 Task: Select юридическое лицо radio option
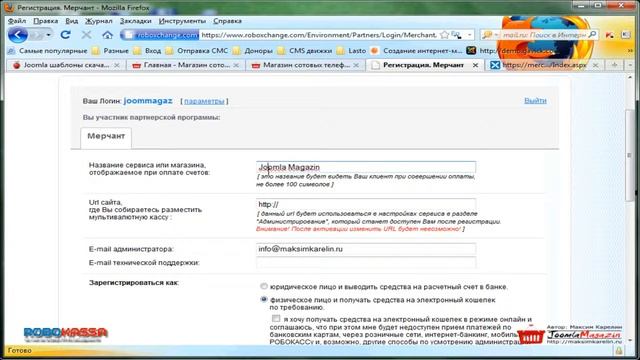(x=264, y=286)
